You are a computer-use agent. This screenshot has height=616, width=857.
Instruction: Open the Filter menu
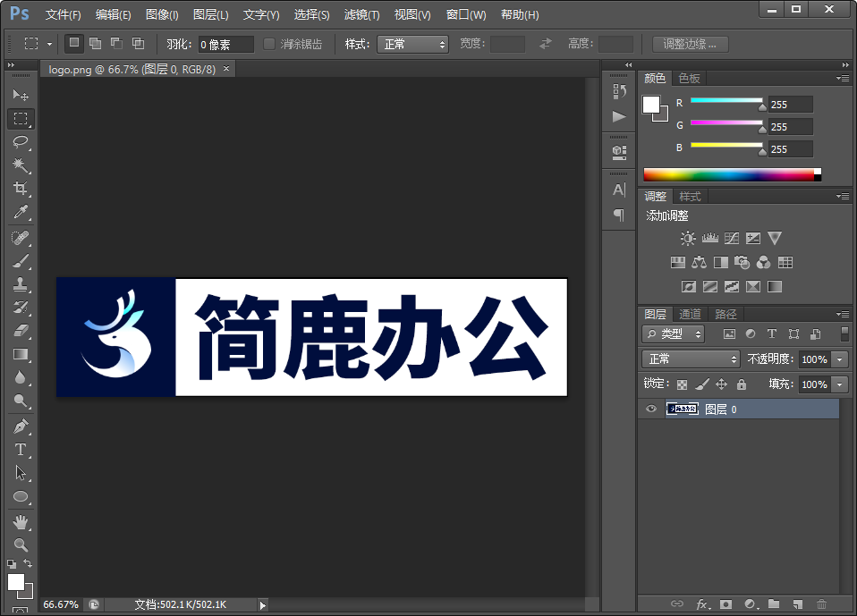pos(361,14)
